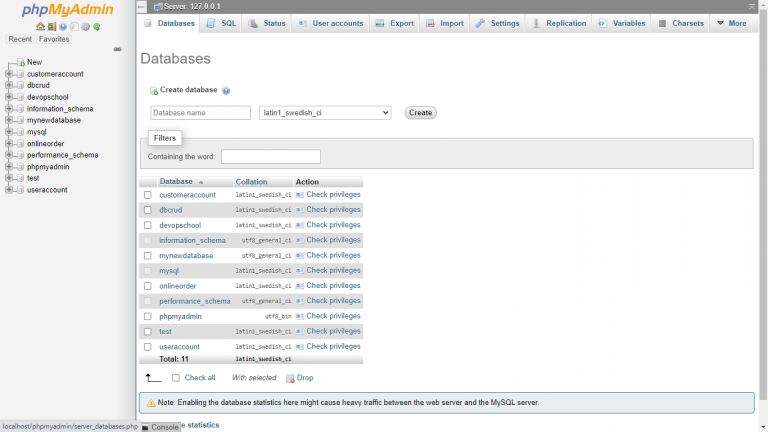Click the New database icon in tree
Viewport: 768px width, 432px height.
pos(21,62)
